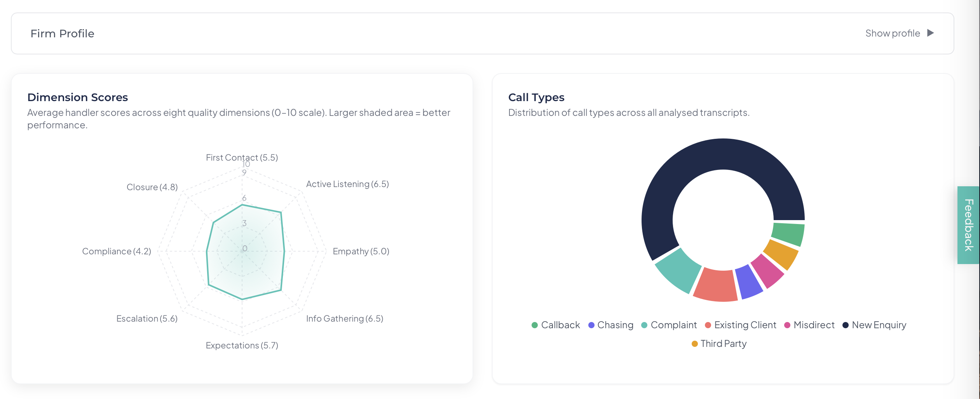Click the Third Party legend dot
Image resolution: width=980 pixels, height=399 pixels.
pyautogui.click(x=695, y=343)
